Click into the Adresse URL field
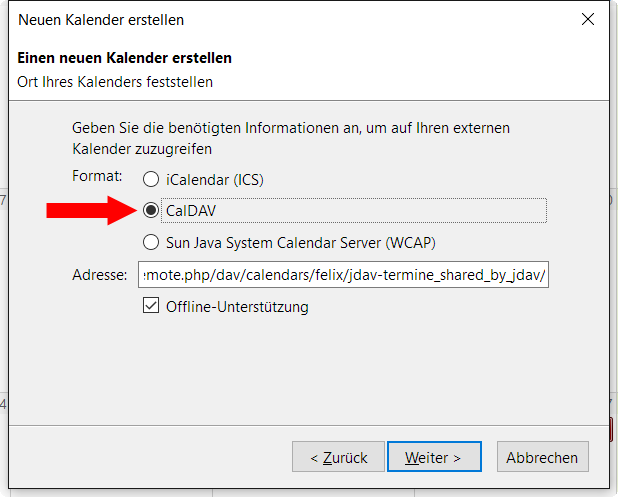 coord(343,274)
